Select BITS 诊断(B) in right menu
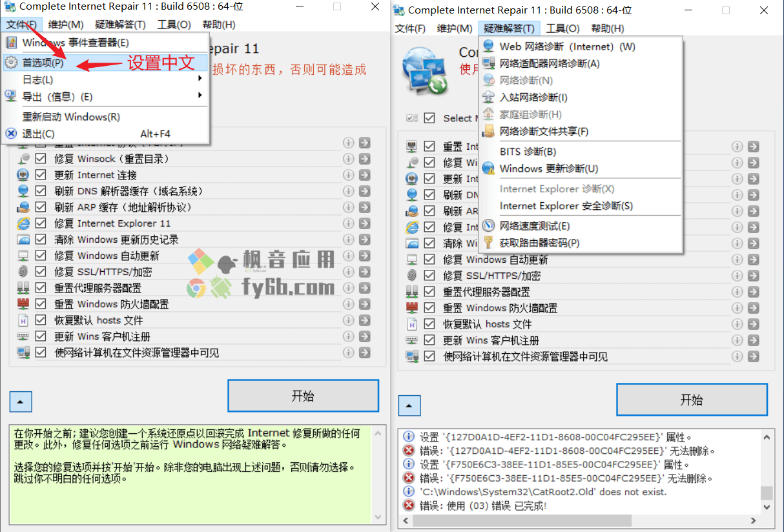784x532 pixels. (581, 152)
